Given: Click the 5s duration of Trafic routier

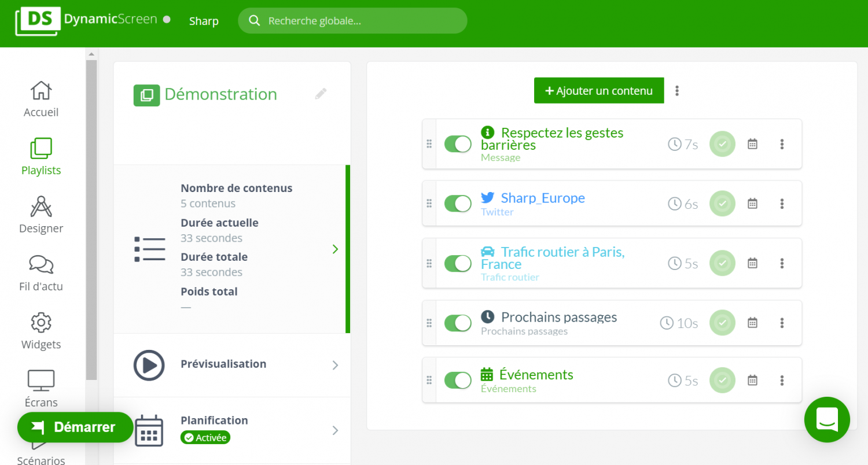Looking at the screenshot, I should 683,263.
